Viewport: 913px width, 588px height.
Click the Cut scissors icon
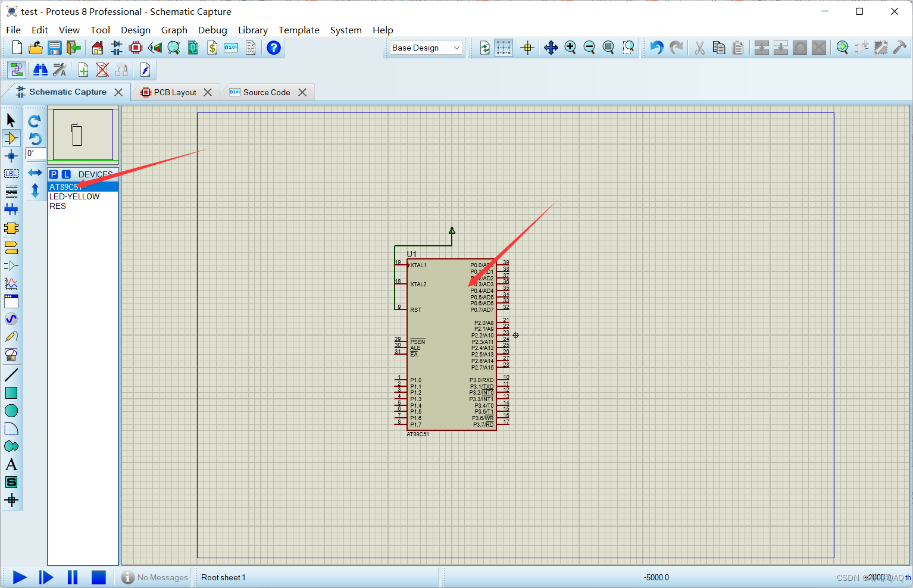700,48
